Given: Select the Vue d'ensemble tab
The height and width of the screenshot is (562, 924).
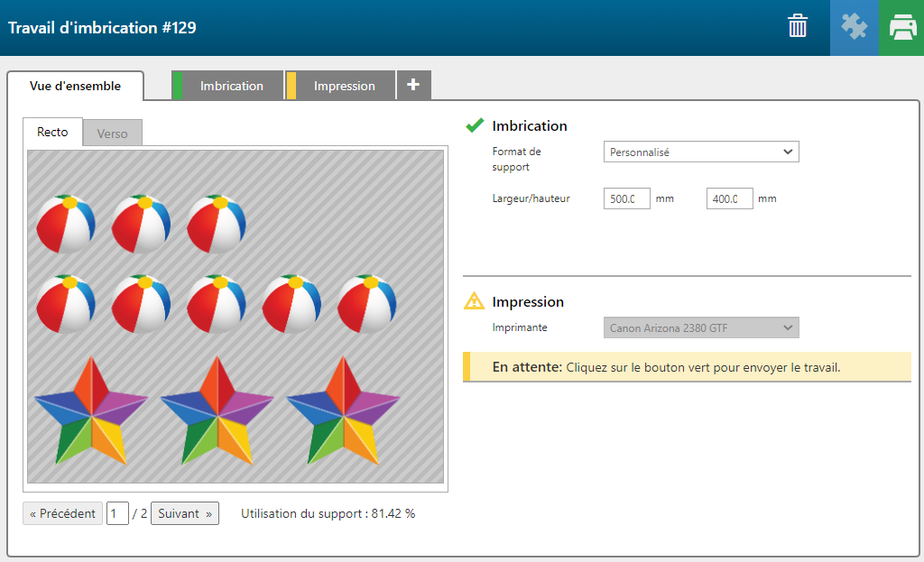Looking at the screenshot, I should pos(75,86).
